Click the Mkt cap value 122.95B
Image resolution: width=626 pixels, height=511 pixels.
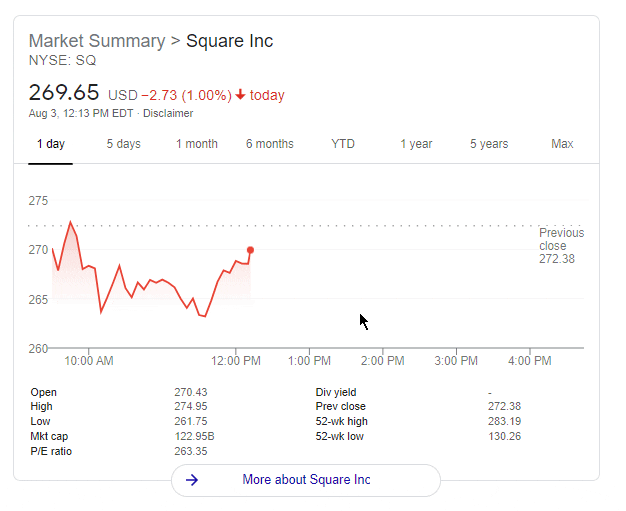(194, 436)
